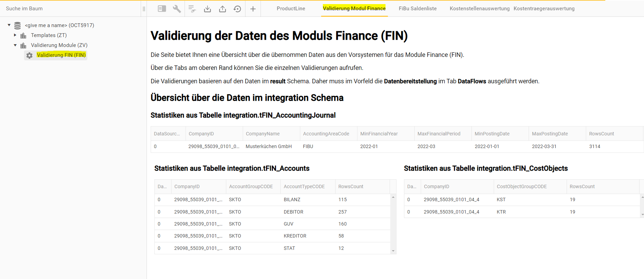Click gear icon beside Validierung FIN
This screenshot has height=279, width=644.
tap(30, 55)
